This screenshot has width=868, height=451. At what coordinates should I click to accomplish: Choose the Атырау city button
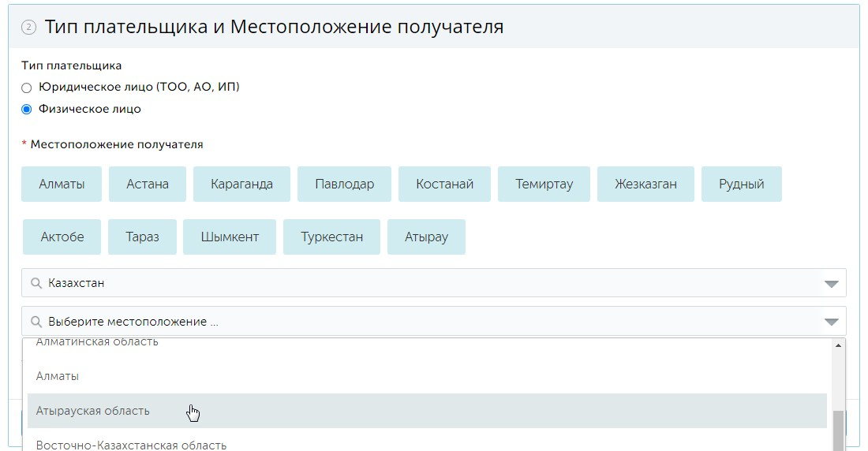point(426,237)
